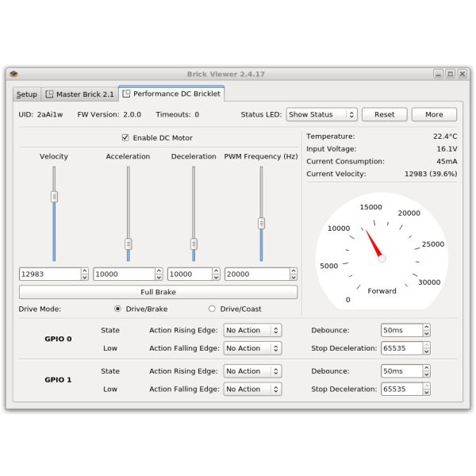Switch to the Setup tab

(x=27, y=94)
